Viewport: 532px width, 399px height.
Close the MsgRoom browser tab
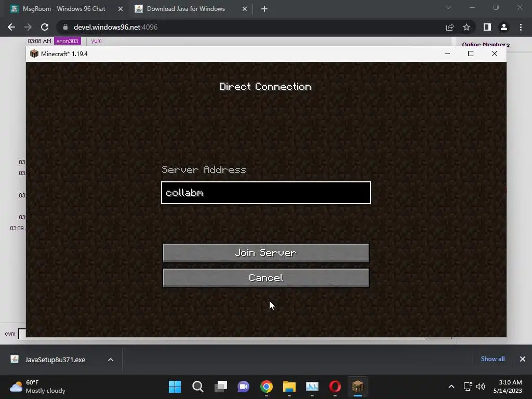[121, 9]
